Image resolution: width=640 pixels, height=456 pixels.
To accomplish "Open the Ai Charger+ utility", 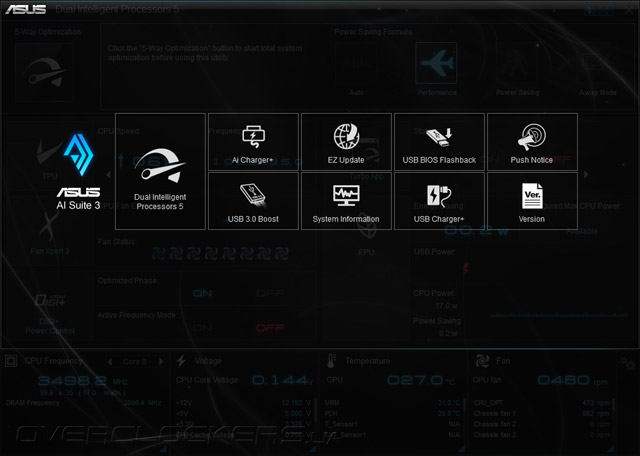I will point(253,142).
